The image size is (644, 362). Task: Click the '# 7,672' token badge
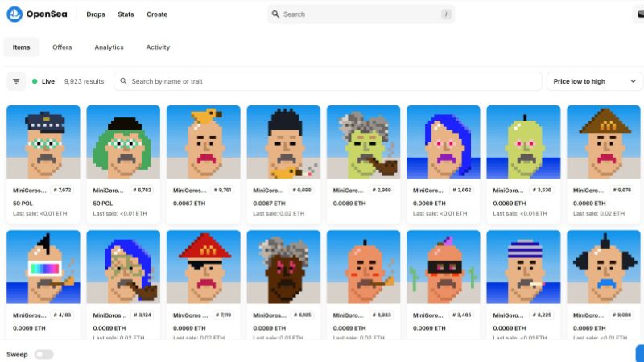tap(62, 190)
